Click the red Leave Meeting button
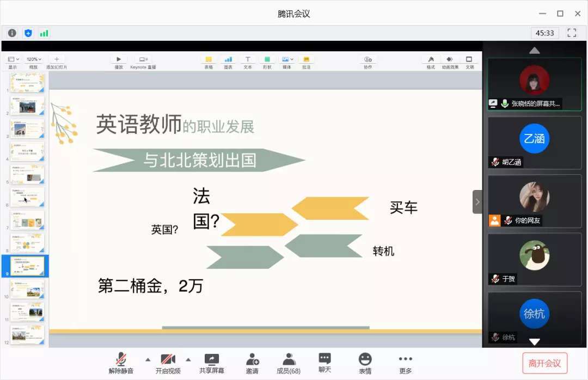This screenshot has height=380, width=588. pos(544,363)
